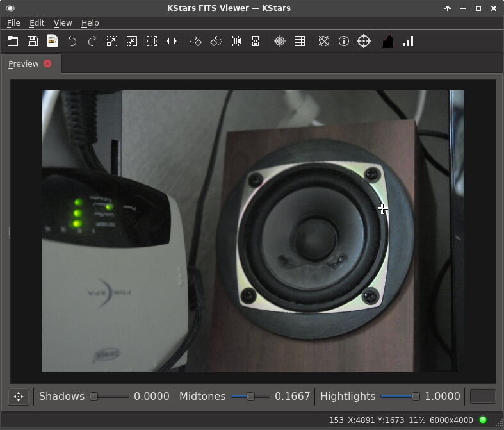This screenshot has width=504, height=430.
Task: Click the Midtones slider handle
Action: click(250, 396)
